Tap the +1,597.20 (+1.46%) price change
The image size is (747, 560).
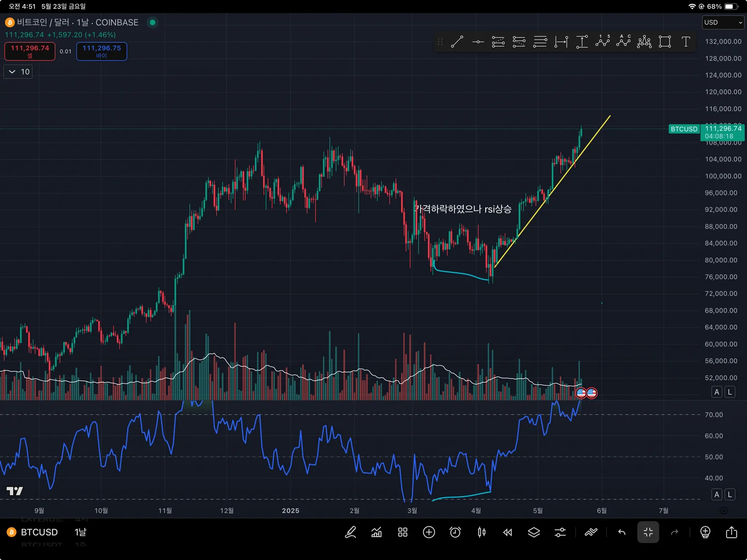tap(81, 35)
